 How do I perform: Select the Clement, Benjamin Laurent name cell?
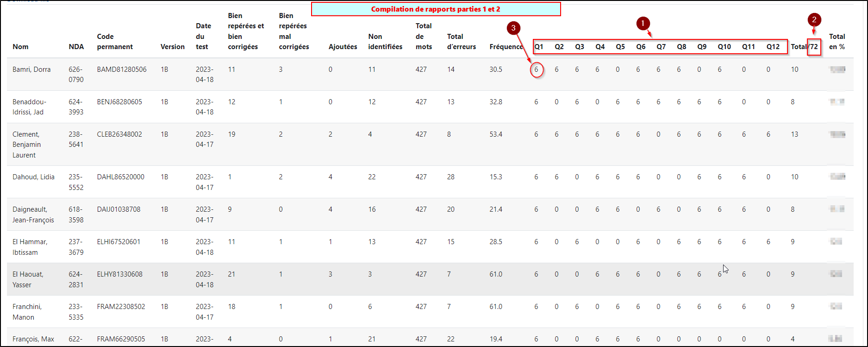pyautogui.click(x=26, y=145)
